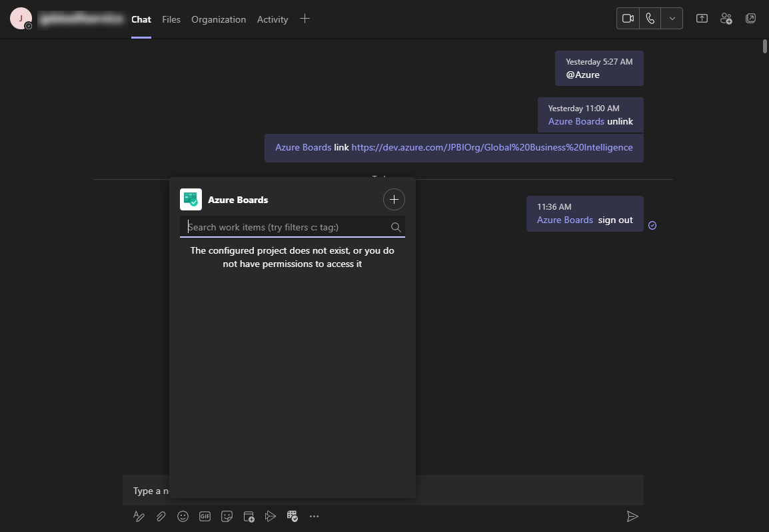This screenshot has height=532, width=769.
Task: Add a new tab with plus
Action: click(x=305, y=19)
